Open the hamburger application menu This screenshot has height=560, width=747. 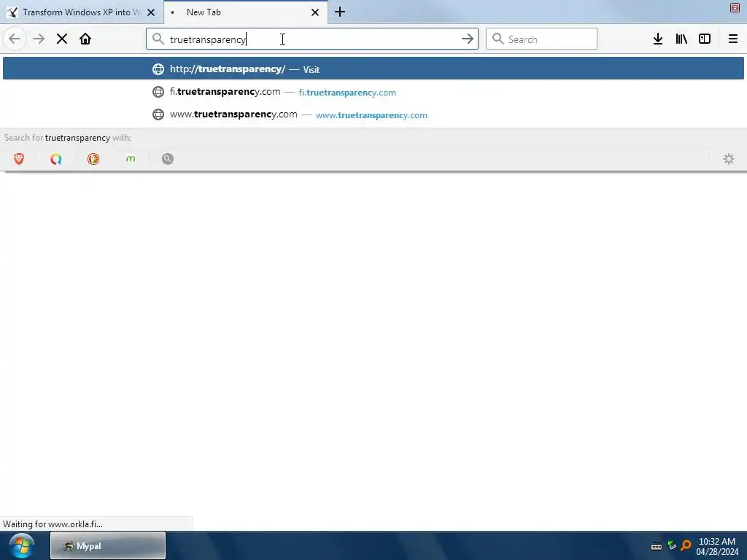tap(733, 39)
